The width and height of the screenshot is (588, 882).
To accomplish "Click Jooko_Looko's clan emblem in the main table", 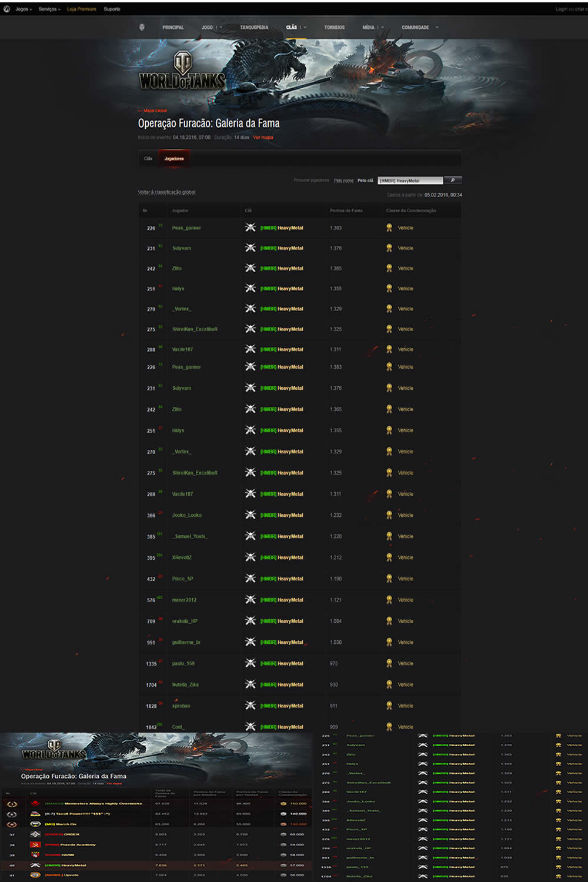I will click(x=250, y=514).
